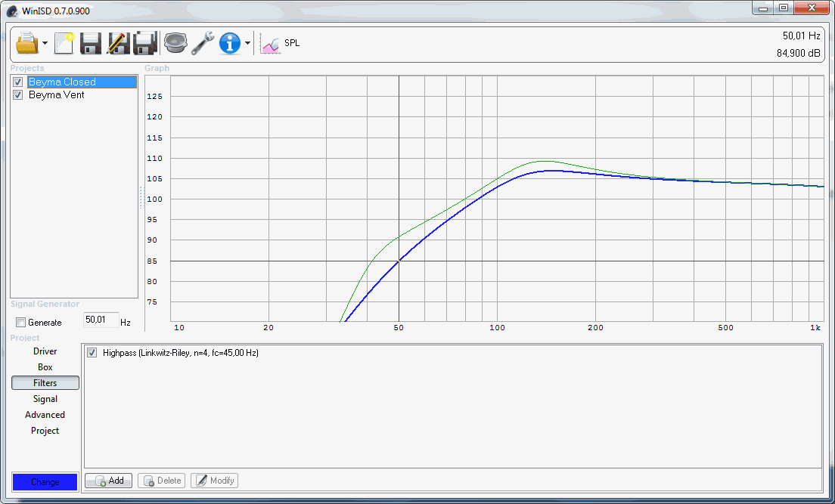835x504 pixels.
Task: Switch to the Driver tab
Action: [45, 351]
